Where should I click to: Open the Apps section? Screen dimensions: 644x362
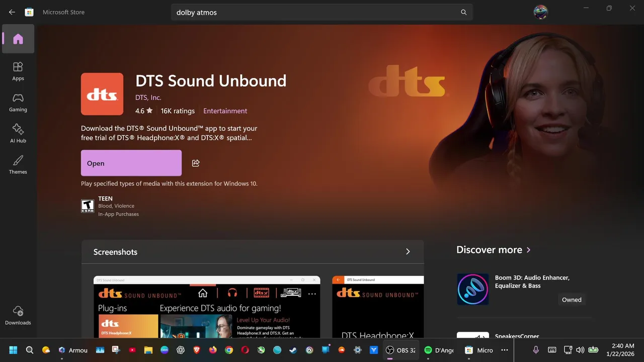click(18, 71)
